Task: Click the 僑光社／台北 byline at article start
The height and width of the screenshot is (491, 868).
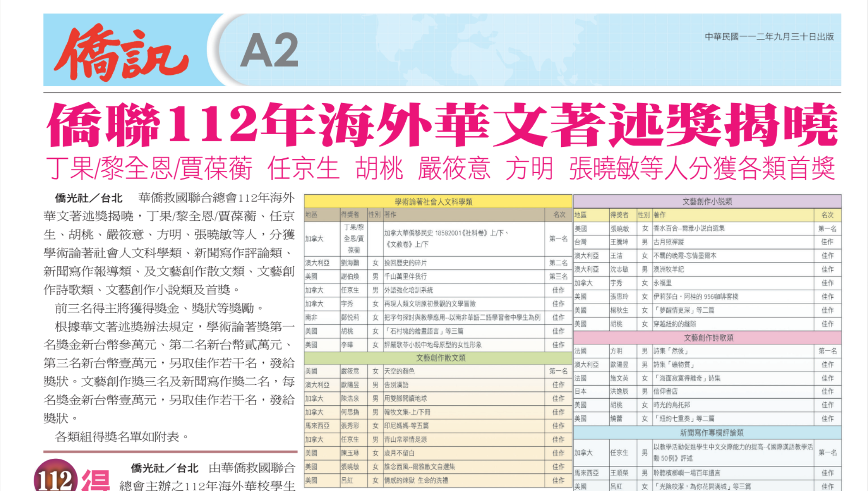Action: [x=88, y=198]
